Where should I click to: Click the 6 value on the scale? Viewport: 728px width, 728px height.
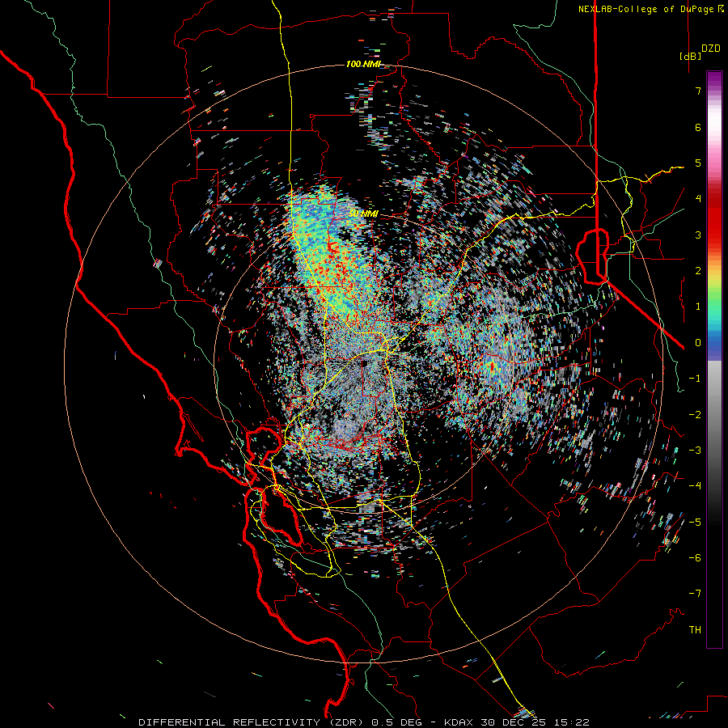click(x=698, y=127)
